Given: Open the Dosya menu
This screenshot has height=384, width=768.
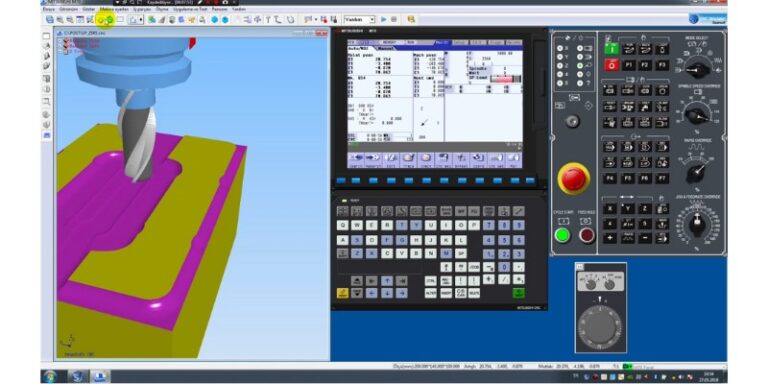Looking at the screenshot, I should click(49, 9).
